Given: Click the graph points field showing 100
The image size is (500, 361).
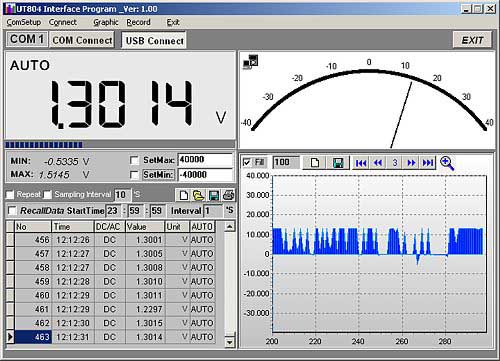Looking at the screenshot, I should click(286, 163).
